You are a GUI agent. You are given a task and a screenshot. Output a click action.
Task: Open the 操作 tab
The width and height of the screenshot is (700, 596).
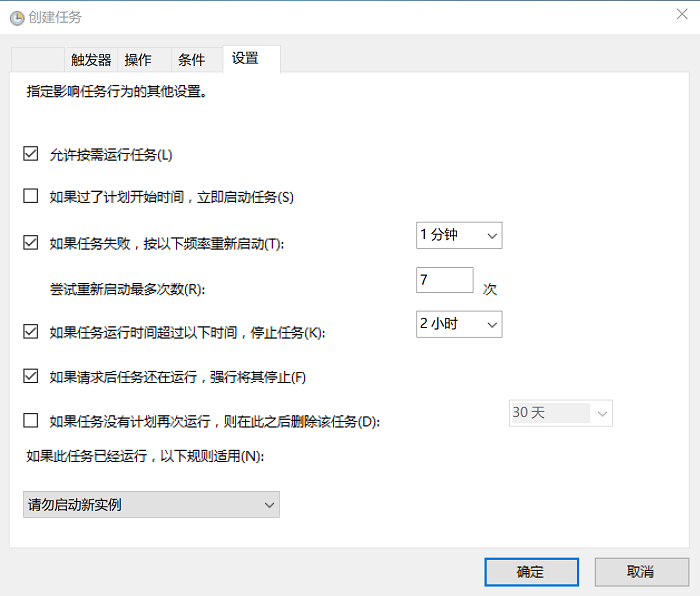[138, 60]
